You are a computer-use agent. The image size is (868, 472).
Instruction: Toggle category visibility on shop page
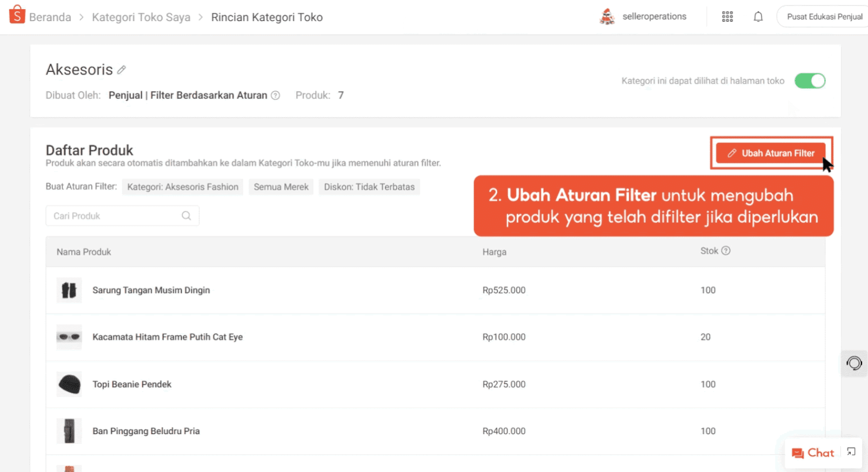[x=810, y=81]
